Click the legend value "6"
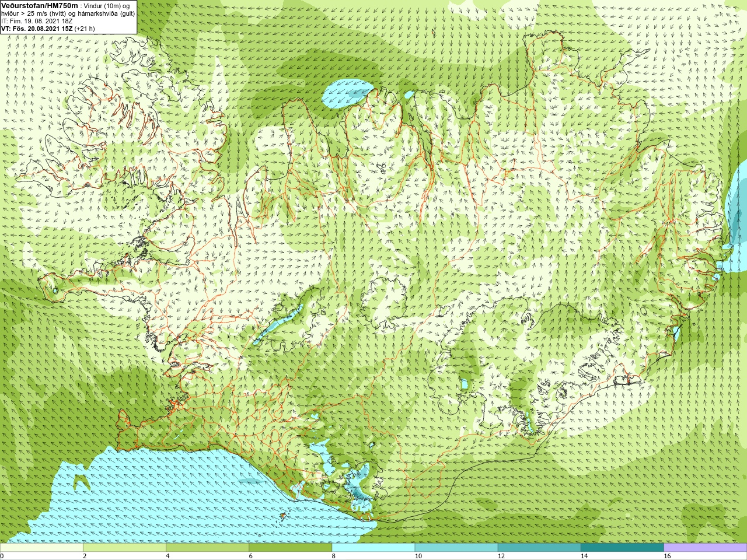This screenshot has height=560, width=747. pos(250,556)
